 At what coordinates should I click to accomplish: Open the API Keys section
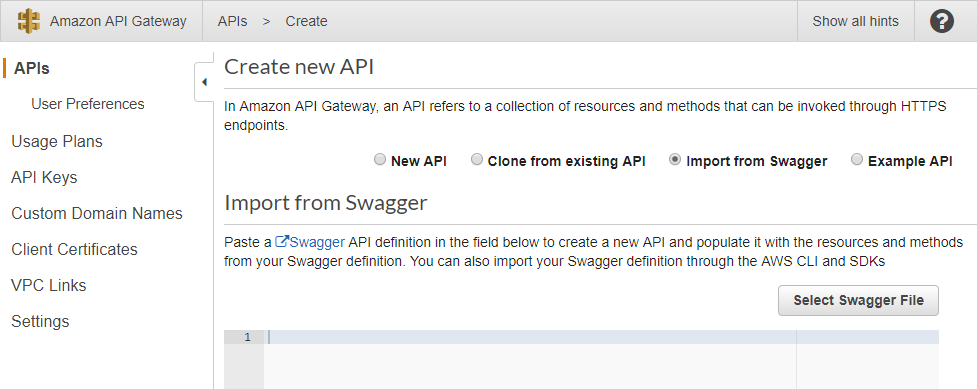click(44, 178)
